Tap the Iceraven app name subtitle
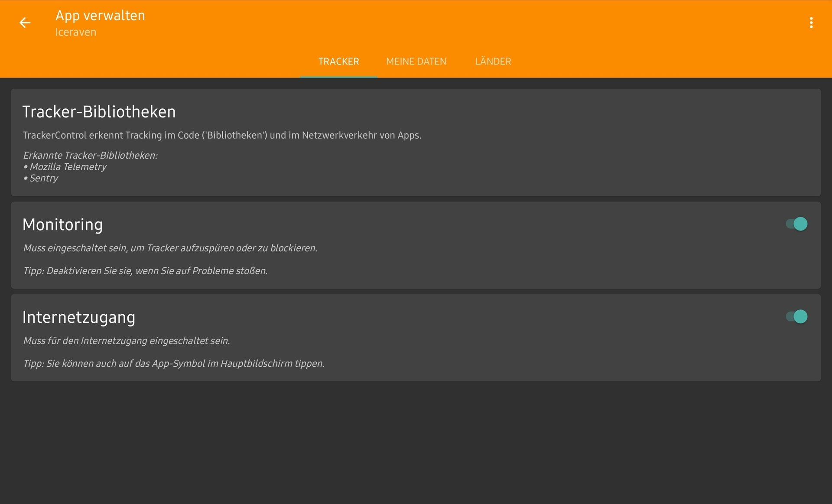The width and height of the screenshot is (832, 504). coord(76,32)
